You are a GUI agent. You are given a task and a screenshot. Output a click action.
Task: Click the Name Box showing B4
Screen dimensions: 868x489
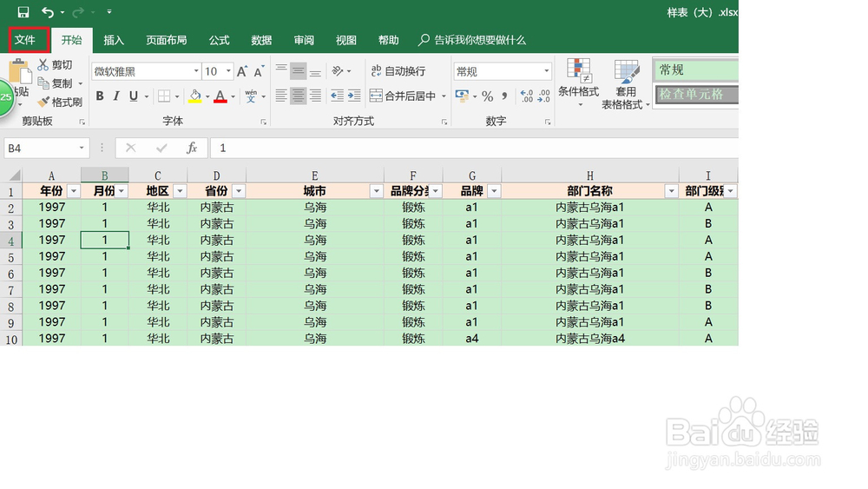pos(47,149)
